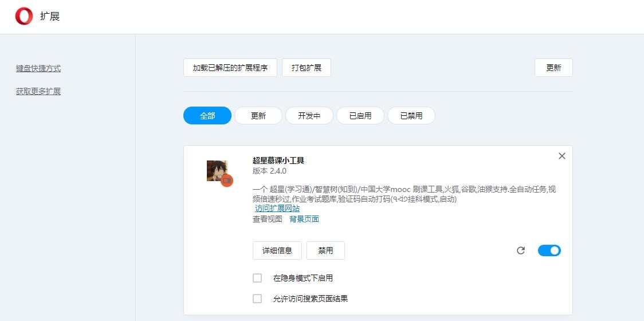Screen dimensions: 644x321
Task: Open 详细信息 for the extension
Action: click(277, 250)
